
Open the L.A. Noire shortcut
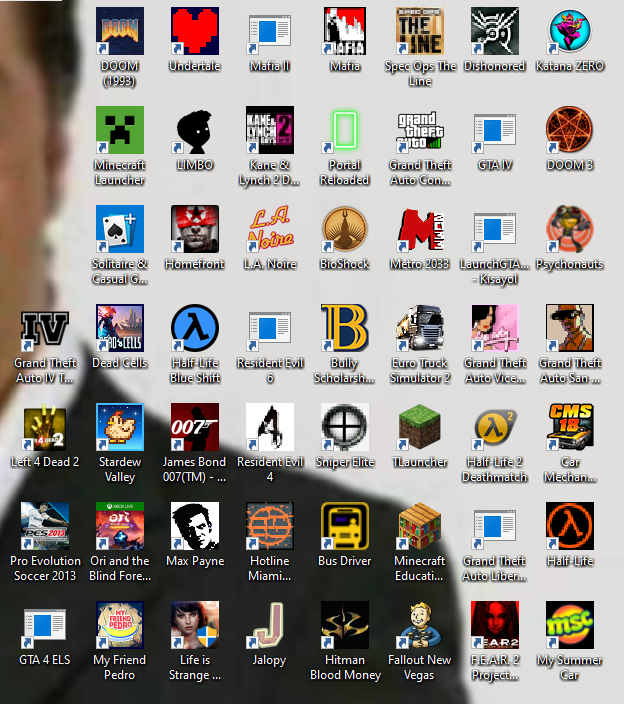click(x=270, y=229)
